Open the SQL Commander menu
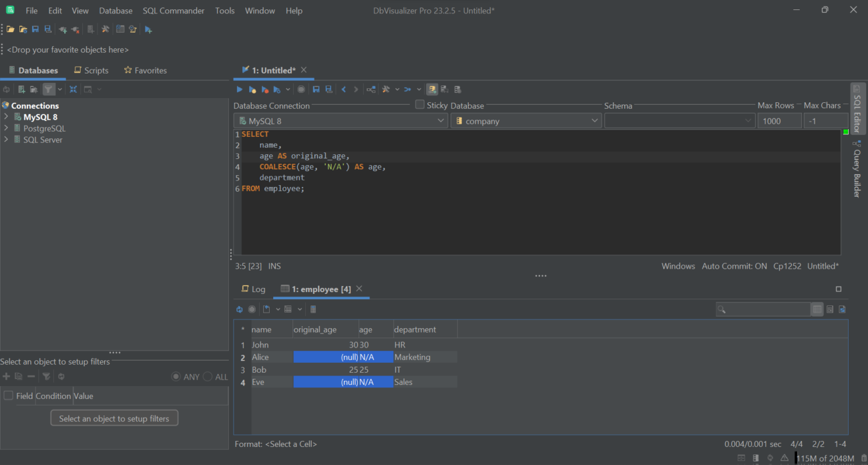The image size is (868, 465). coord(173,10)
